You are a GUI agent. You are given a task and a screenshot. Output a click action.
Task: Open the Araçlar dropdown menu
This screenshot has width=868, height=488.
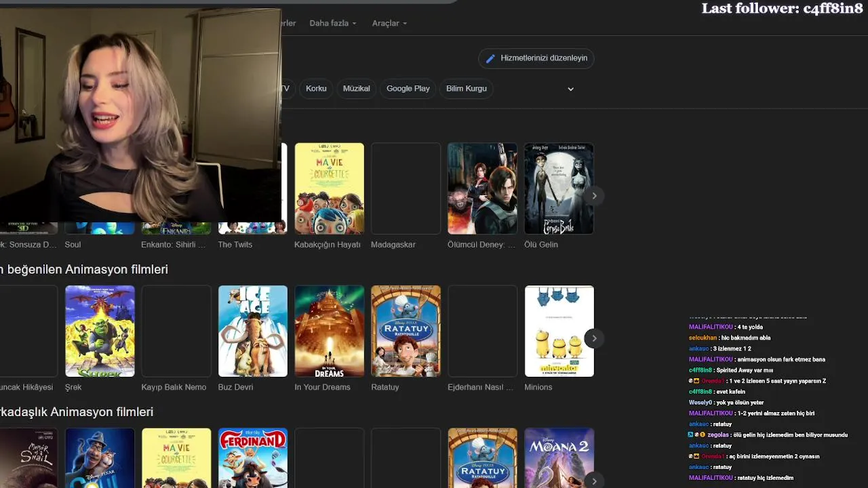coord(389,23)
